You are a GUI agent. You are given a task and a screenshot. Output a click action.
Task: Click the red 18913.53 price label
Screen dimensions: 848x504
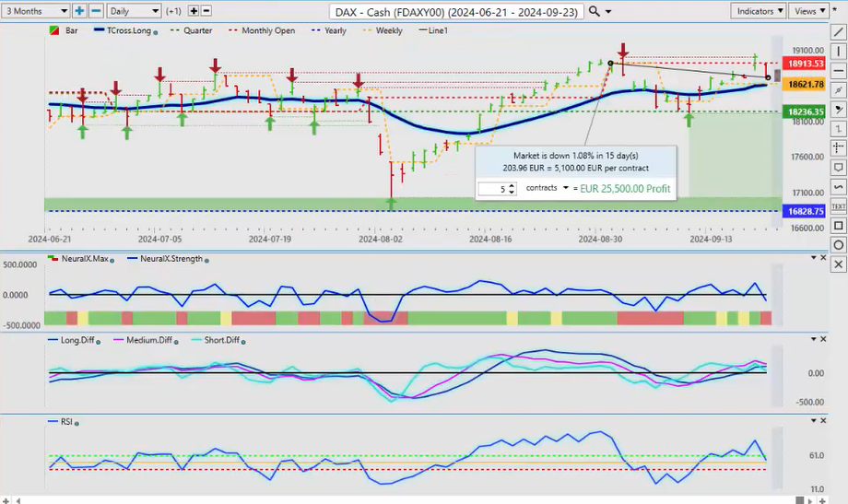pos(805,64)
